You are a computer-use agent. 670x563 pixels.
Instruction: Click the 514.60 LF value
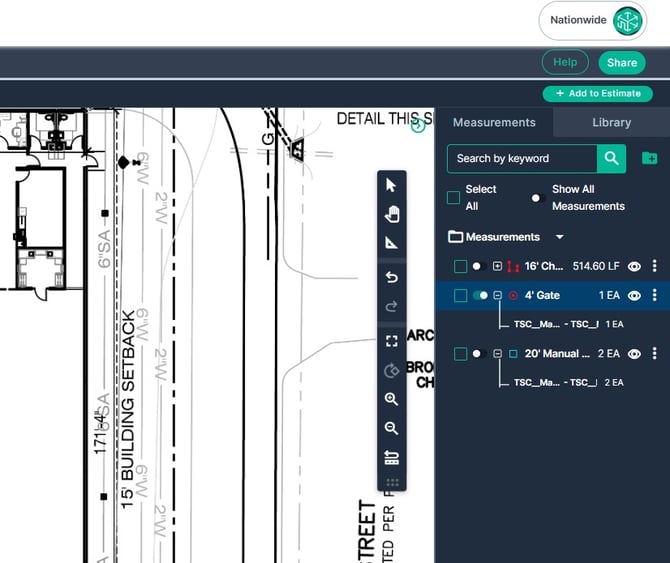596,266
